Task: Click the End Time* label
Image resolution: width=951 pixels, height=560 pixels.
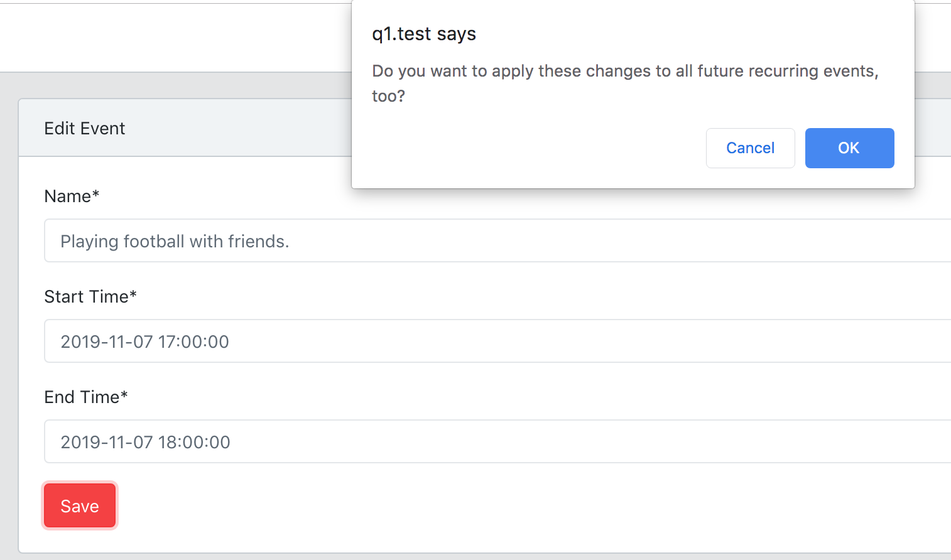Action: [85, 397]
